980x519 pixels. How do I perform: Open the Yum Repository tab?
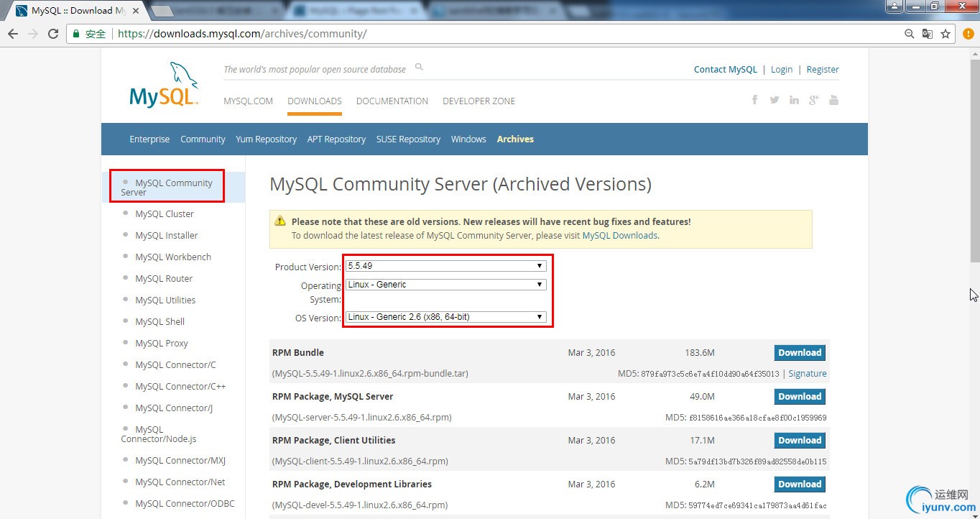click(266, 139)
